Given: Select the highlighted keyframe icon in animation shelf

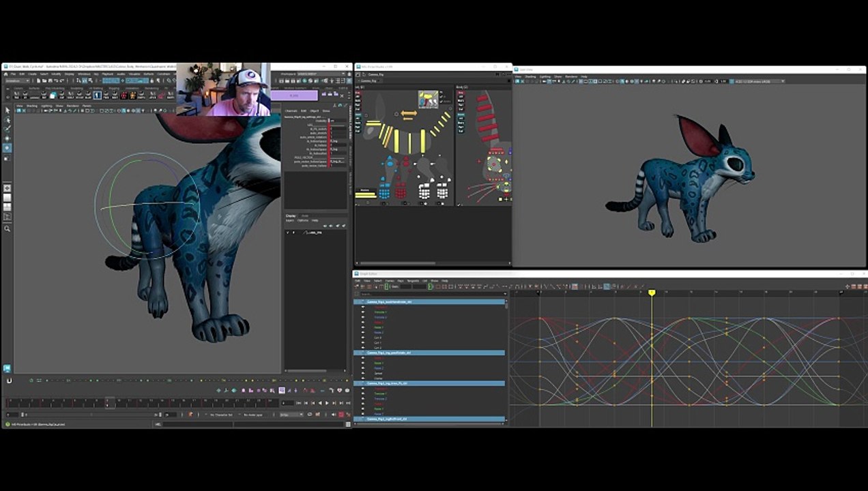Looking at the screenshot, I should point(98,95).
